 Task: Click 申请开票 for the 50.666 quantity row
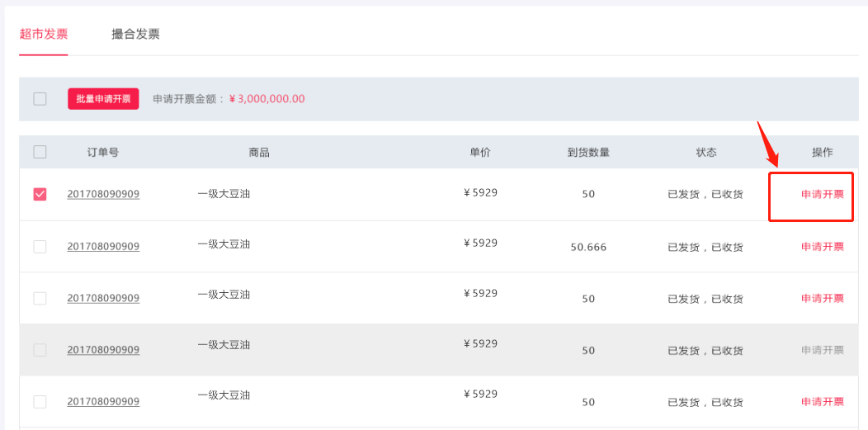tap(823, 247)
